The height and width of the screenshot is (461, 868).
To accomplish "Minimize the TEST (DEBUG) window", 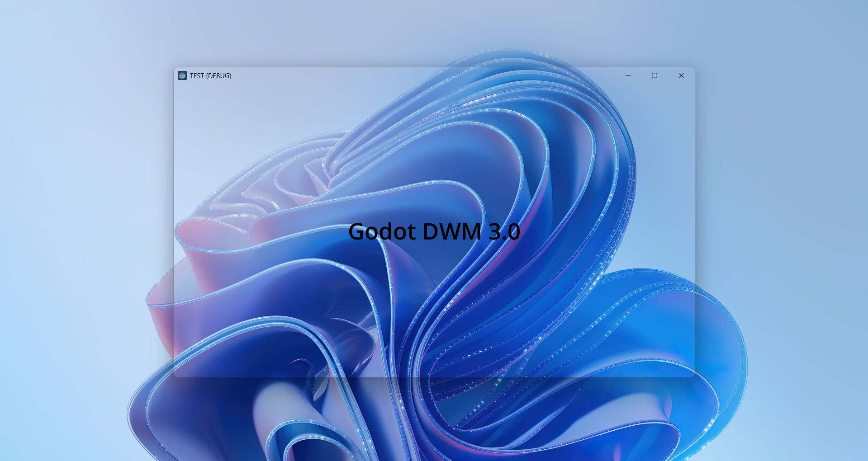I will click(x=628, y=75).
